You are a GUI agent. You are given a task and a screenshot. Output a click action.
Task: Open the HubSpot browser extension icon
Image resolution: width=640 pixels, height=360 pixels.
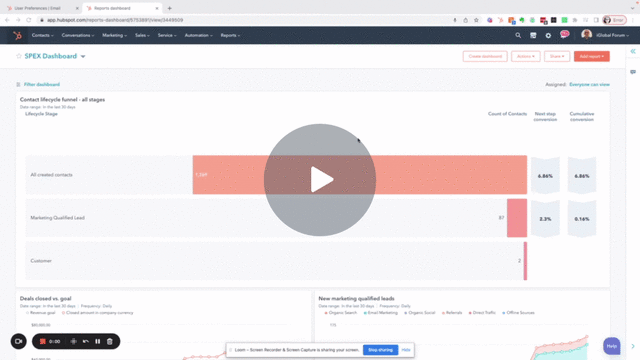point(500,20)
